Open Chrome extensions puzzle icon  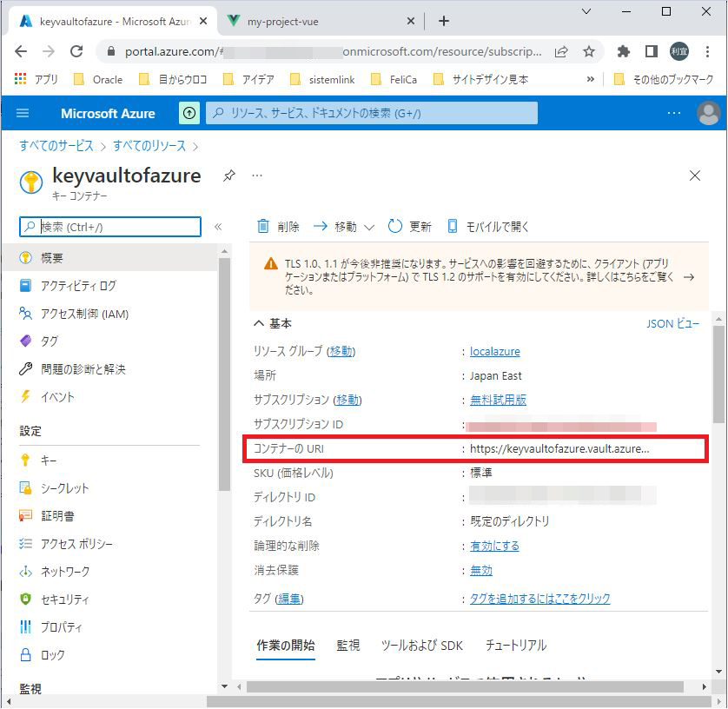point(623,51)
